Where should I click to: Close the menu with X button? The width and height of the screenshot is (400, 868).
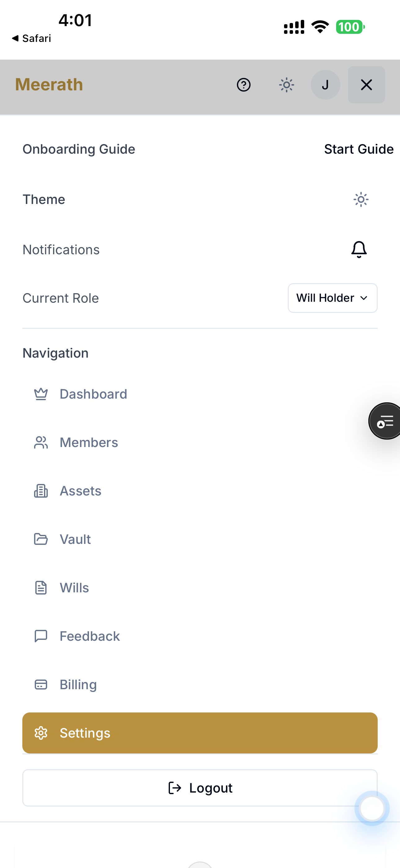366,84
